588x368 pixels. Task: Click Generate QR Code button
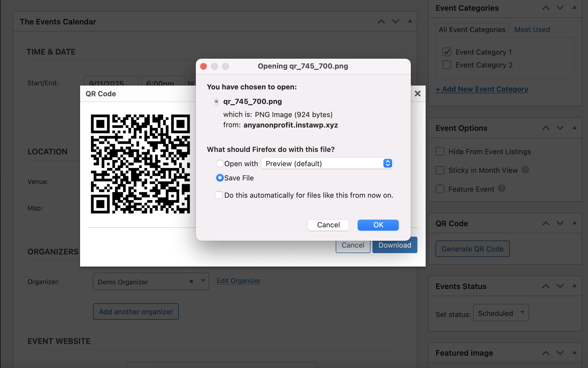(x=473, y=249)
